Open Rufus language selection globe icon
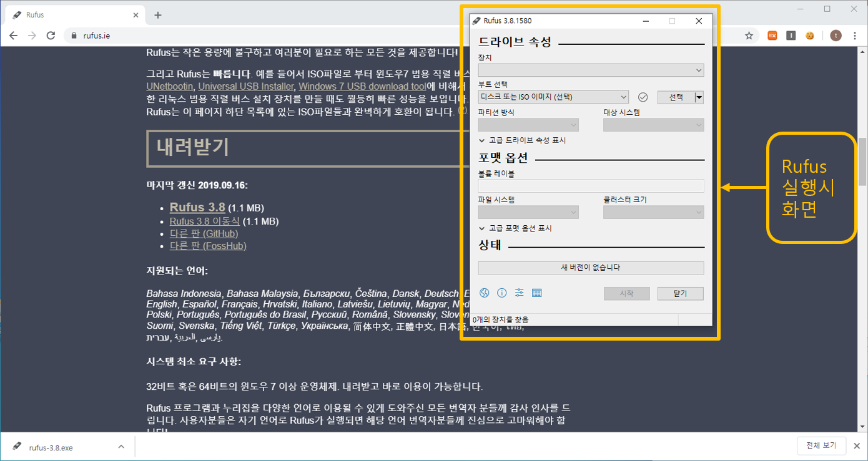The image size is (868, 461). tap(484, 293)
